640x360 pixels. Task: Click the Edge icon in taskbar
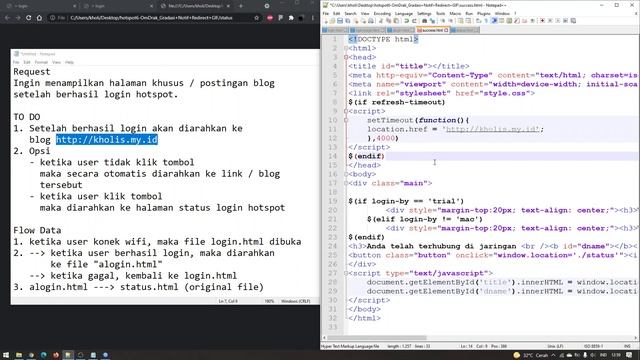(44, 355)
